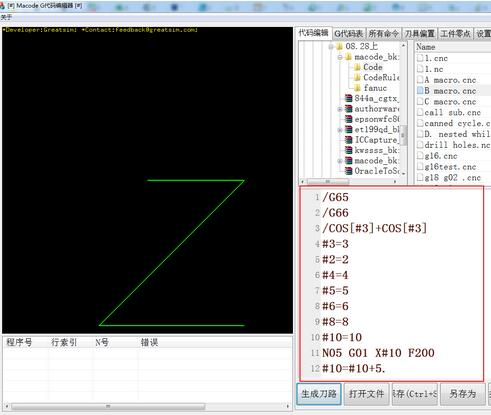This screenshot has width=491, height=415.
Task: Select the Code folder icon in tree
Action: (x=357, y=67)
